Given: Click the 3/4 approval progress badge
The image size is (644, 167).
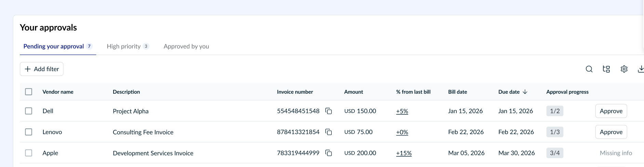Looking at the screenshot, I should 555,153.
